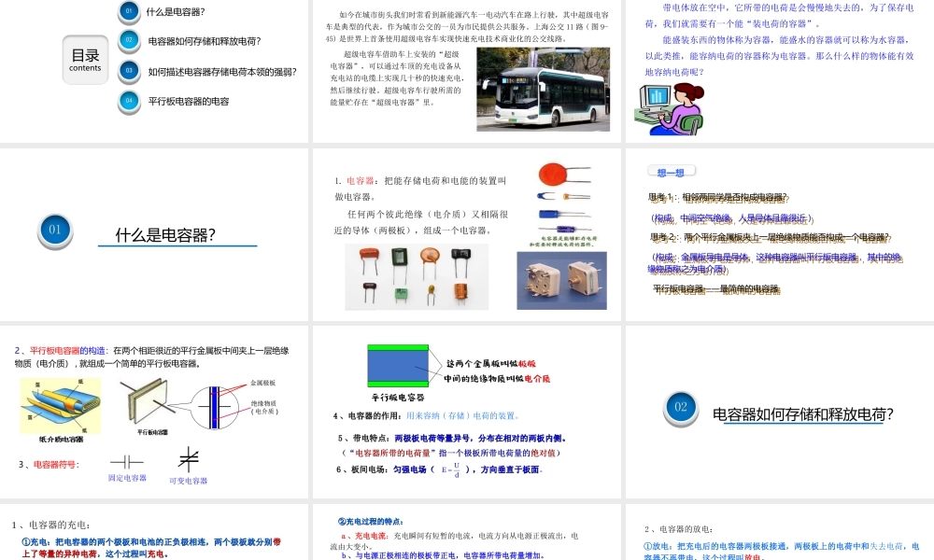
Task: Open the slide about 电容器的放电
Action: point(780,532)
